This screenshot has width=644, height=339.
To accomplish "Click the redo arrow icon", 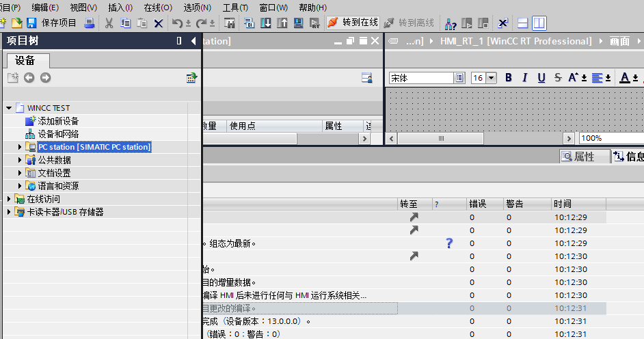I will pyautogui.click(x=201, y=23).
